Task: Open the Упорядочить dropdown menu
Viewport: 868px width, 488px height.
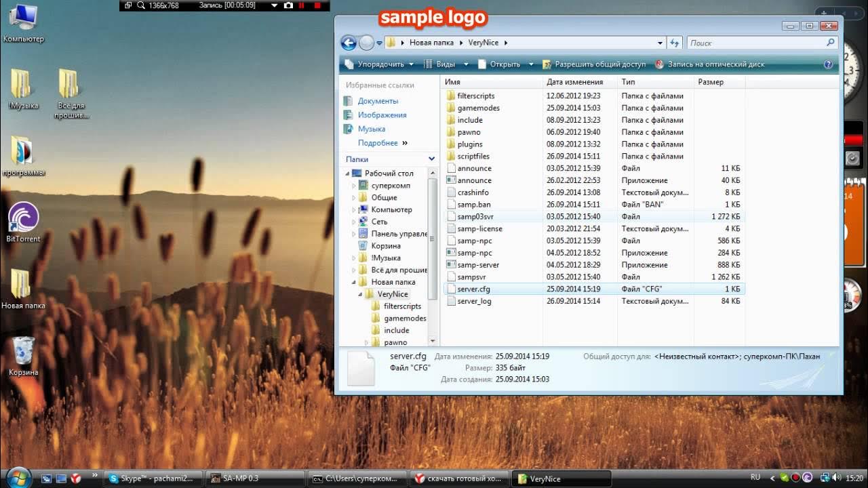Action: coord(379,64)
